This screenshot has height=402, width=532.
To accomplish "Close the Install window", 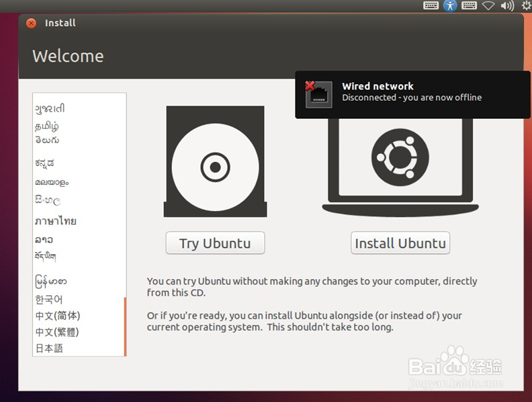I will click(x=31, y=23).
